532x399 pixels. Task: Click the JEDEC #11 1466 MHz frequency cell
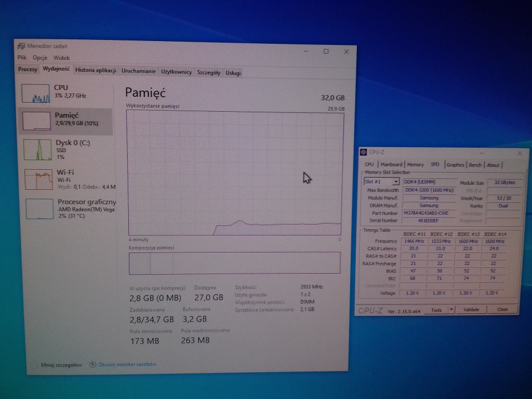pos(414,241)
